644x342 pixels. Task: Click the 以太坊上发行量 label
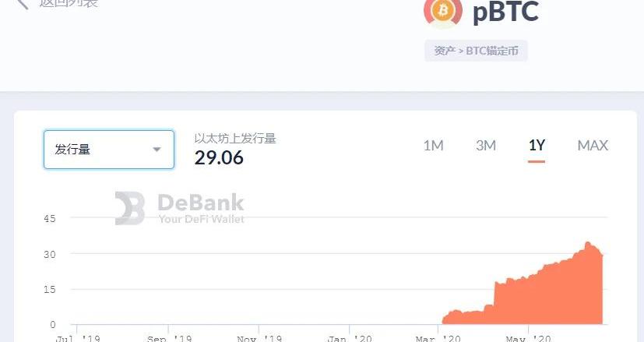(x=235, y=139)
